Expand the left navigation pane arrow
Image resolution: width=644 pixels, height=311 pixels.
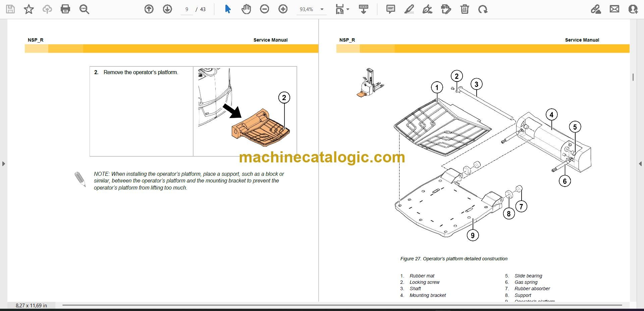coord(3,164)
